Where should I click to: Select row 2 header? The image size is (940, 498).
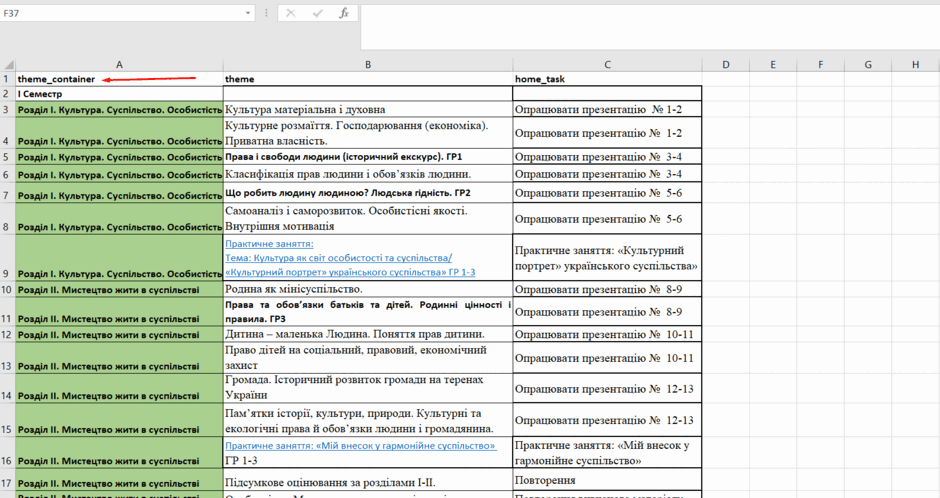7,93
